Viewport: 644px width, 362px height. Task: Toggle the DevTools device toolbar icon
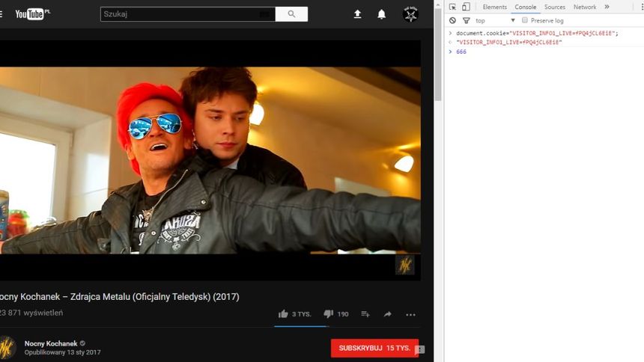tap(466, 7)
